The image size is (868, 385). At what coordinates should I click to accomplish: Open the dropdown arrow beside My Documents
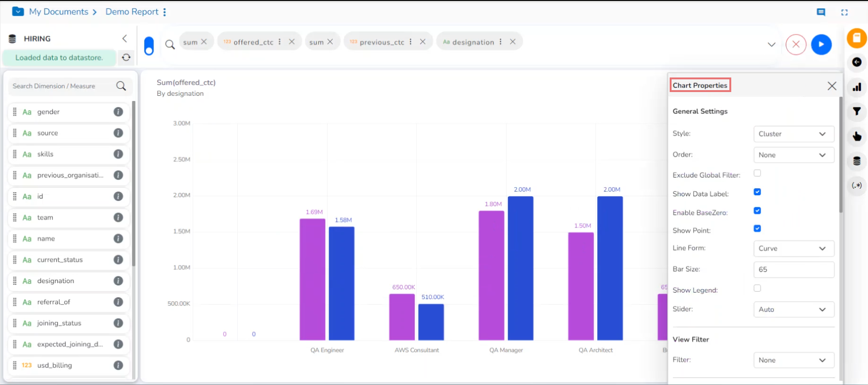[x=18, y=12]
